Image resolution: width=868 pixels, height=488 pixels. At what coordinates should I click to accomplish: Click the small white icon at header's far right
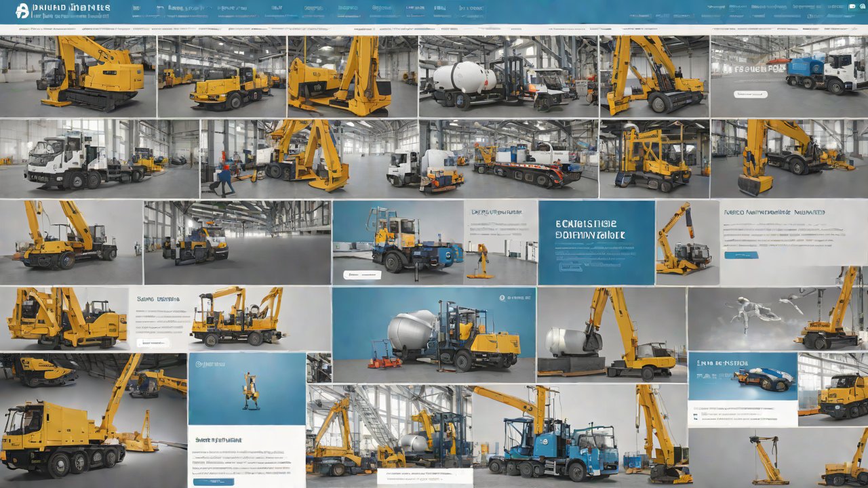[852, 7]
